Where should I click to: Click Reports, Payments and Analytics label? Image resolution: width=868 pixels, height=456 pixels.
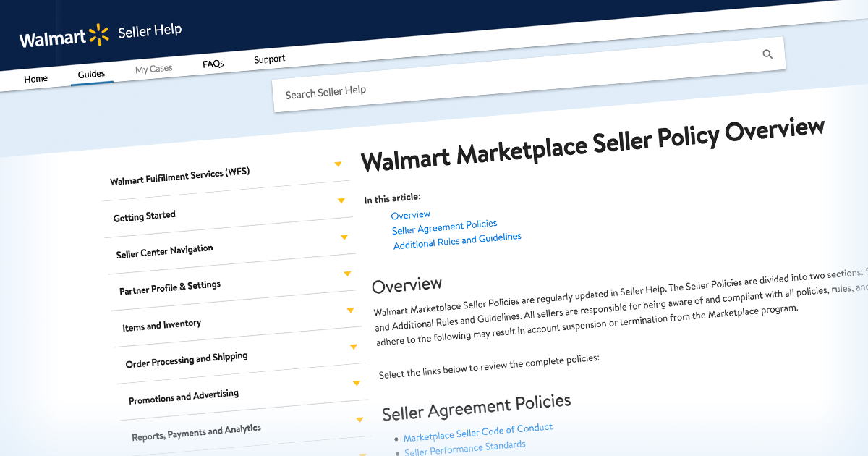click(197, 433)
